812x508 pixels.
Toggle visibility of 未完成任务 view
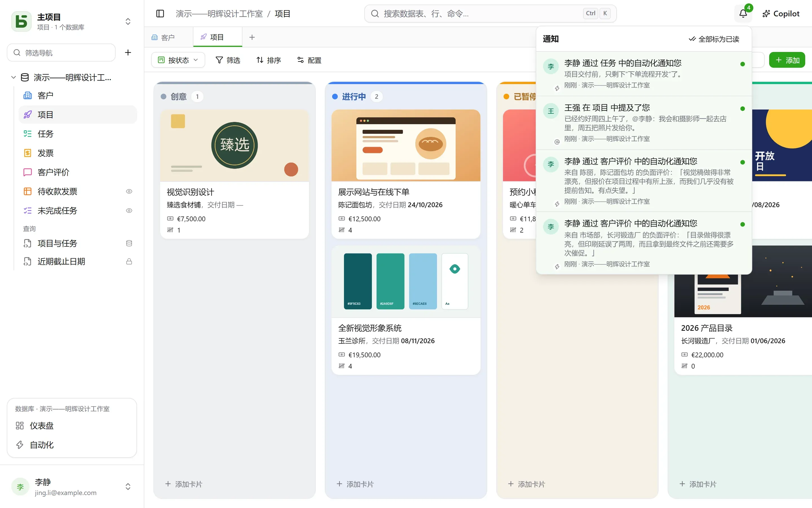(129, 211)
